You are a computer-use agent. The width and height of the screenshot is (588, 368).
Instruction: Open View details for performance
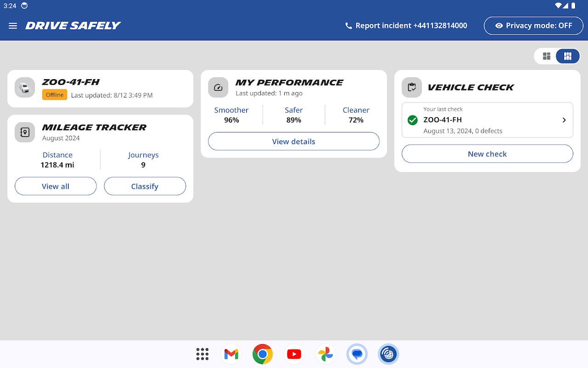[x=294, y=141]
